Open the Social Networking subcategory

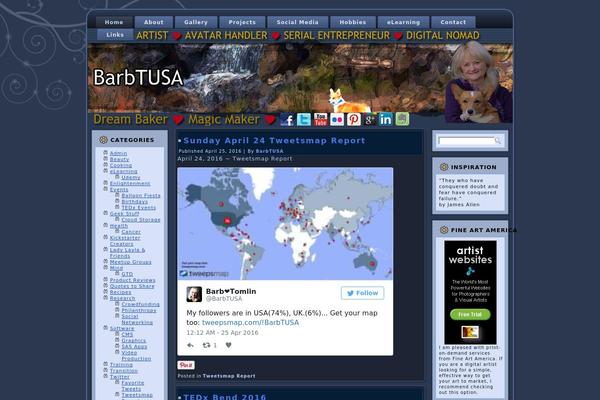click(137, 320)
